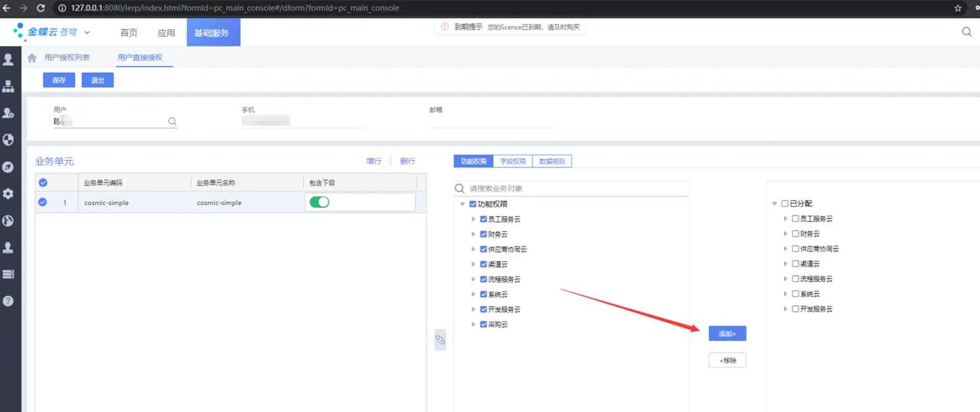Click the globe sidebar icon
The height and width of the screenshot is (412, 980).
click(8, 221)
